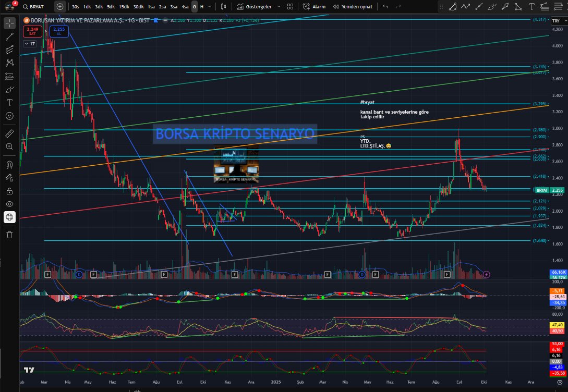Open the forecasting and measurement tools
The image size is (568, 392).
click(9, 77)
